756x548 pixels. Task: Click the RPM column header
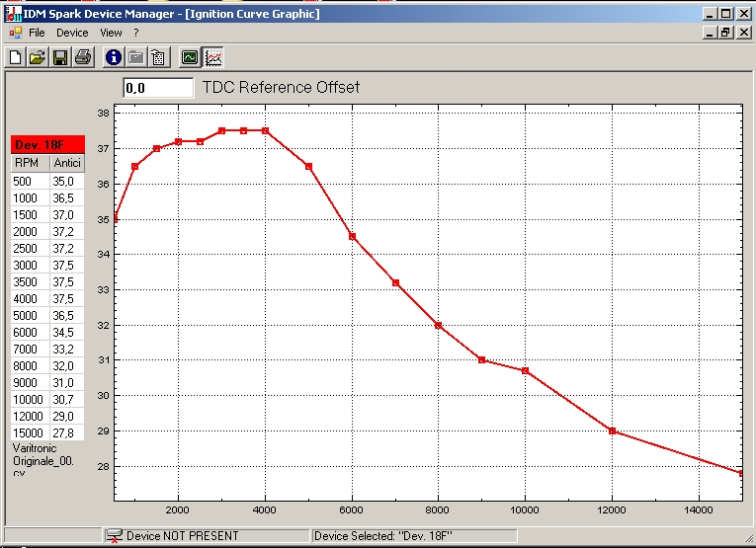29,163
